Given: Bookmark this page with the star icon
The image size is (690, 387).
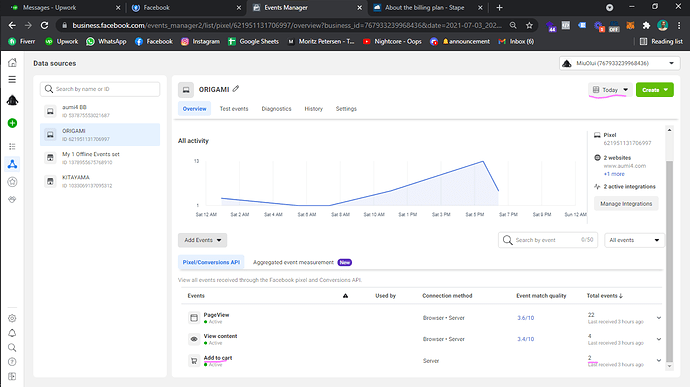Looking at the screenshot, I should [529, 26].
